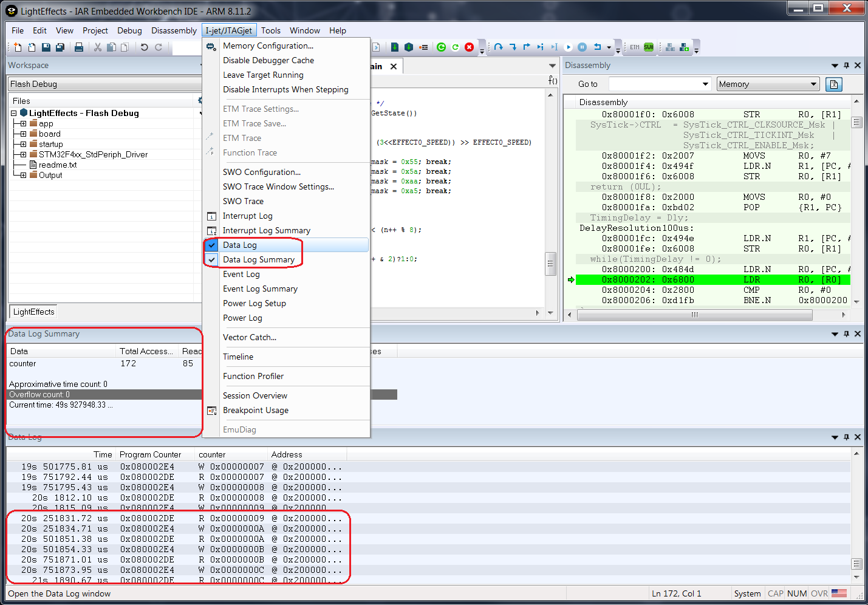Click the Undo toolbar icon
The width and height of the screenshot is (868, 605).
144,47
